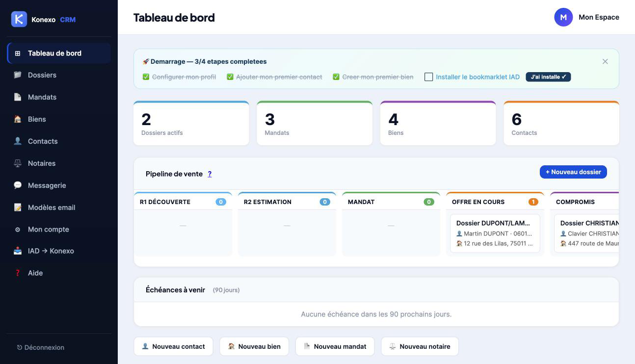This screenshot has width=635, height=364.
Task: Click the Konexo K logo icon
Action: 19,19
